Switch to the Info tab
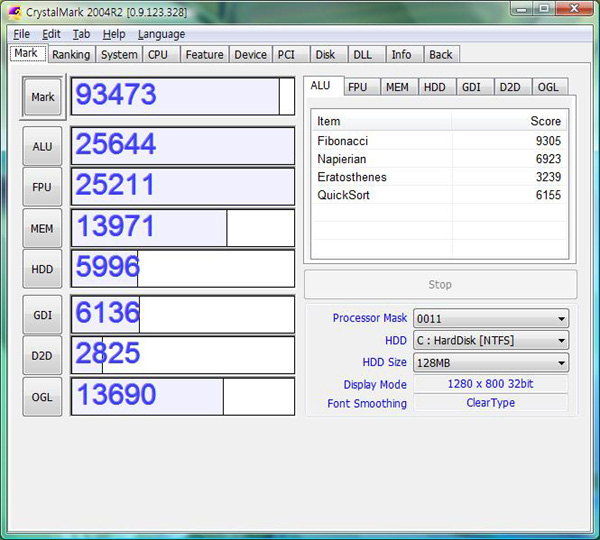This screenshot has width=600, height=540. click(x=404, y=55)
